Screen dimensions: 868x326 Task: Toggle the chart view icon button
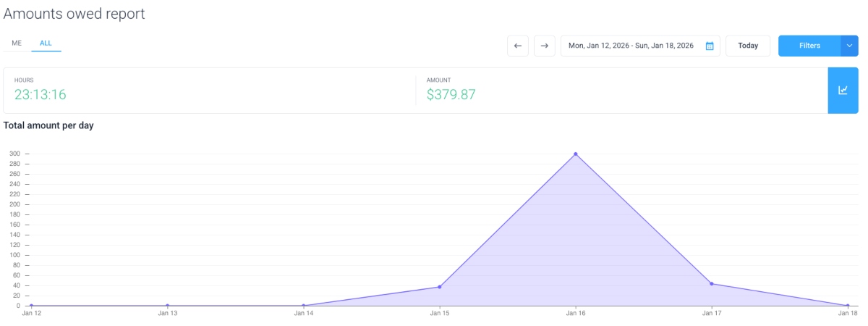[x=843, y=91]
